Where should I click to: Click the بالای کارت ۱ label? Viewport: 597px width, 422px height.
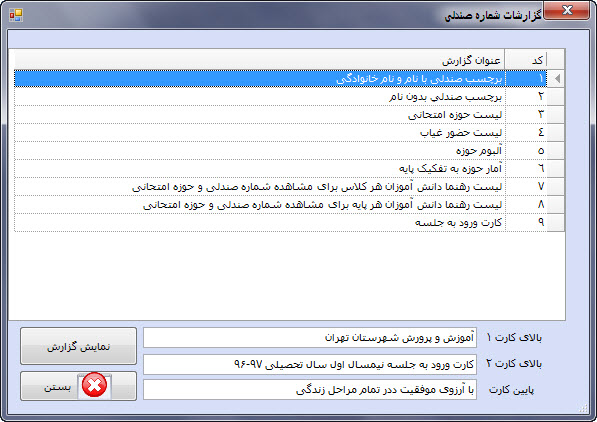point(514,337)
